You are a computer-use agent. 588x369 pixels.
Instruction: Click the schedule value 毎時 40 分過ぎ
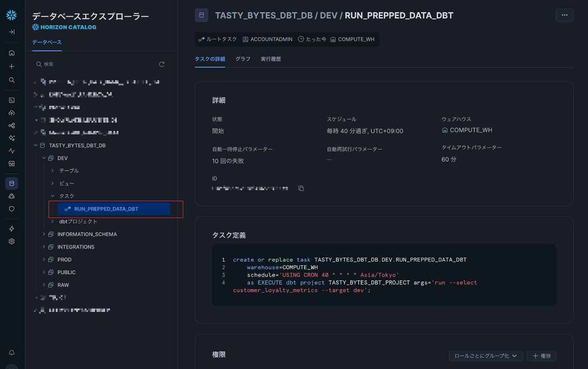(365, 131)
